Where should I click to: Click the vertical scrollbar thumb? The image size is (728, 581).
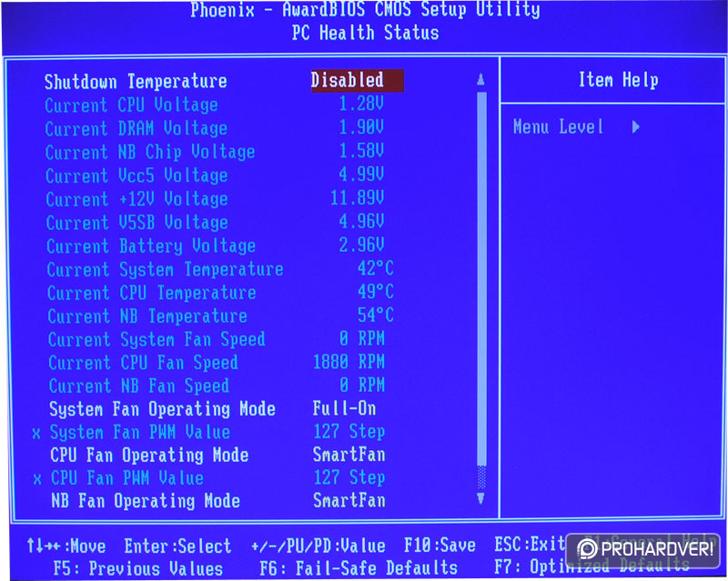pos(481,278)
